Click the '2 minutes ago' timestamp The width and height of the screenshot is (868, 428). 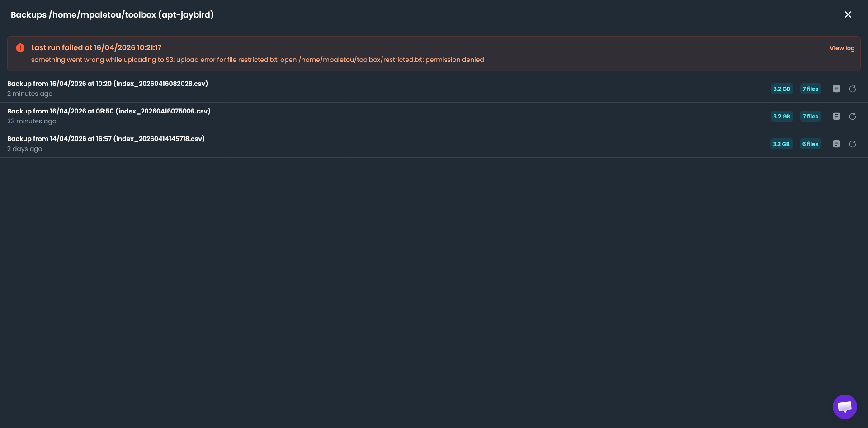tap(30, 94)
